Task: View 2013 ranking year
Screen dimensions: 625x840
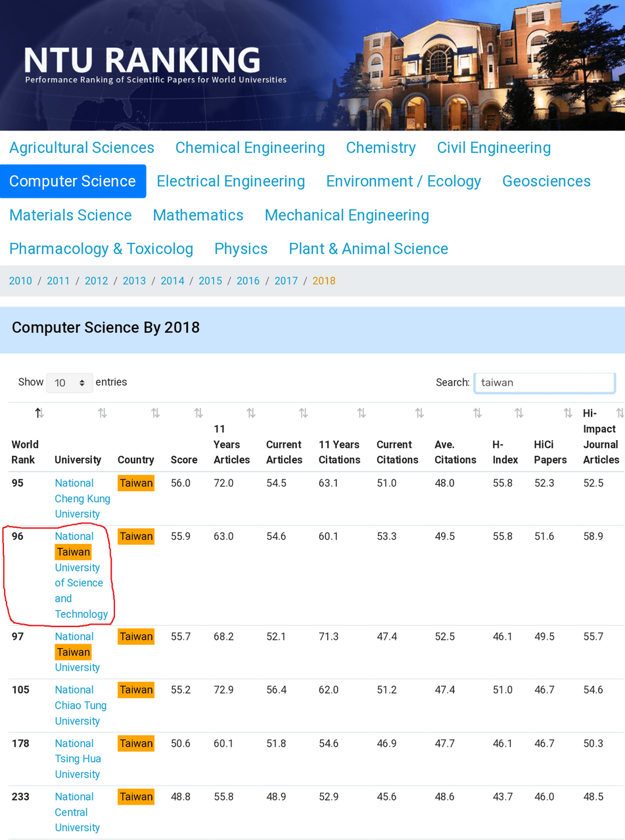Action: tap(134, 281)
